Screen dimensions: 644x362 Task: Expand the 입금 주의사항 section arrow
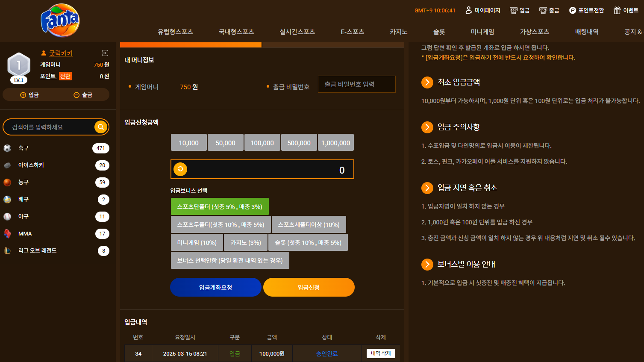(427, 127)
